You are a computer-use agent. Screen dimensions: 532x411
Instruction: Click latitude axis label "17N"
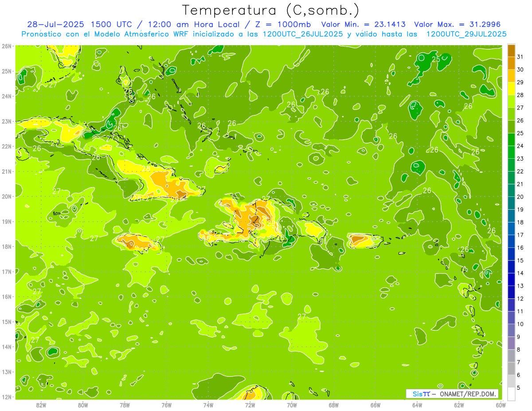click(x=6, y=272)
